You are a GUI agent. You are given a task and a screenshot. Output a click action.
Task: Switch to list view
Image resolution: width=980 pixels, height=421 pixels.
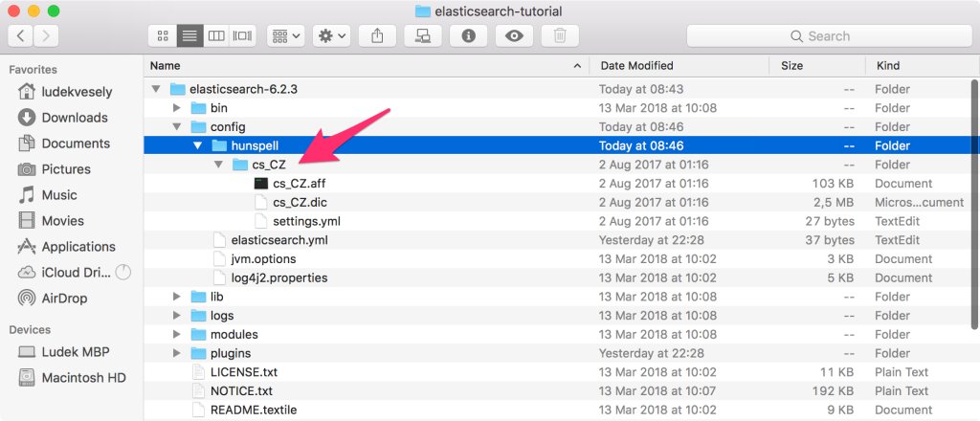[x=190, y=35]
